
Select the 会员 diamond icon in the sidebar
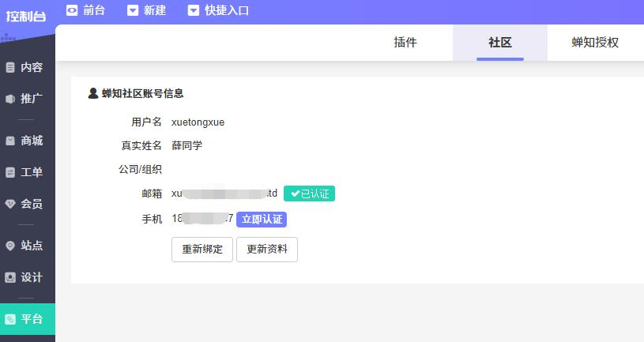(x=10, y=204)
